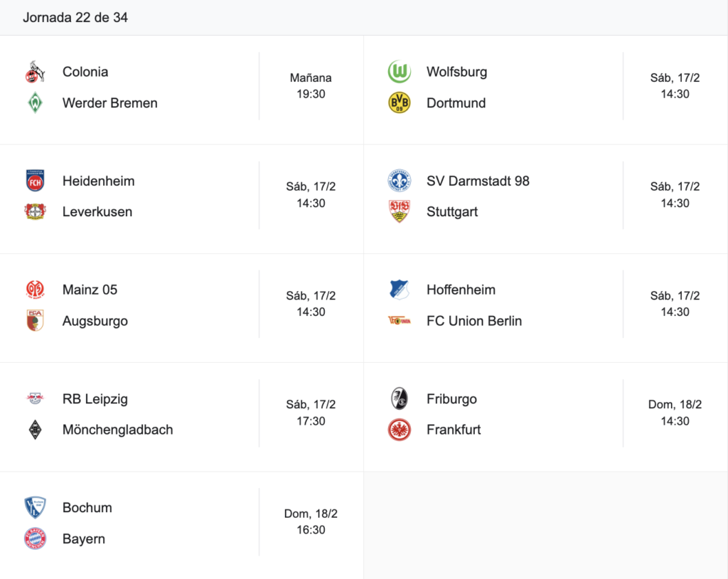
Task: Click the Dortmund BVB crest
Action: (399, 103)
